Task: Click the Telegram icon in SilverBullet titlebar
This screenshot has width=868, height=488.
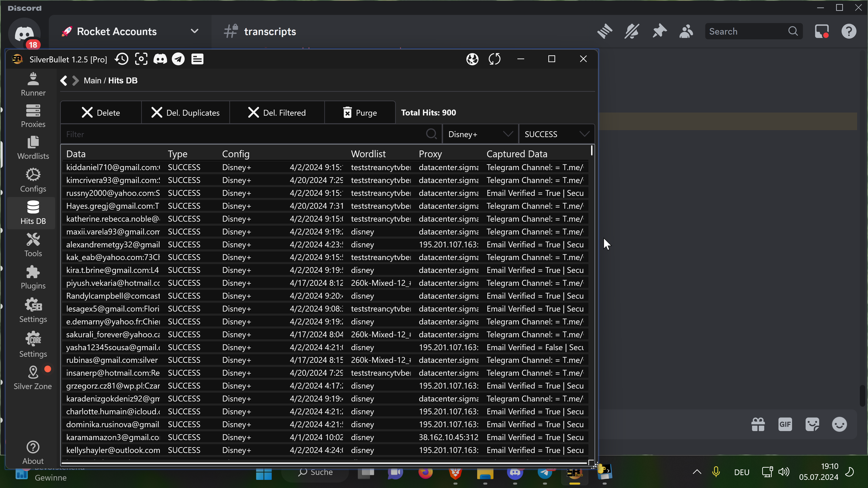Action: click(x=178, y=59)
